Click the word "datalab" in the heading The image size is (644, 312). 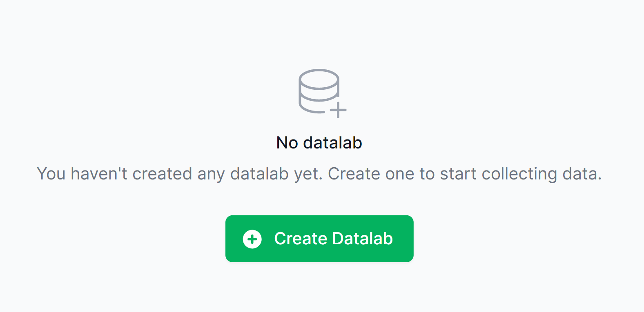click(332, 143)
